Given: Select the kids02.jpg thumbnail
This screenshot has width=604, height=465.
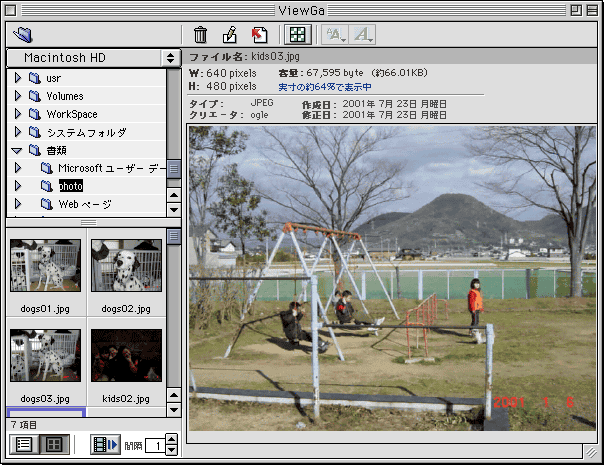Looking at the screenshot, I should pyautogui.click(x=126, y=355).
